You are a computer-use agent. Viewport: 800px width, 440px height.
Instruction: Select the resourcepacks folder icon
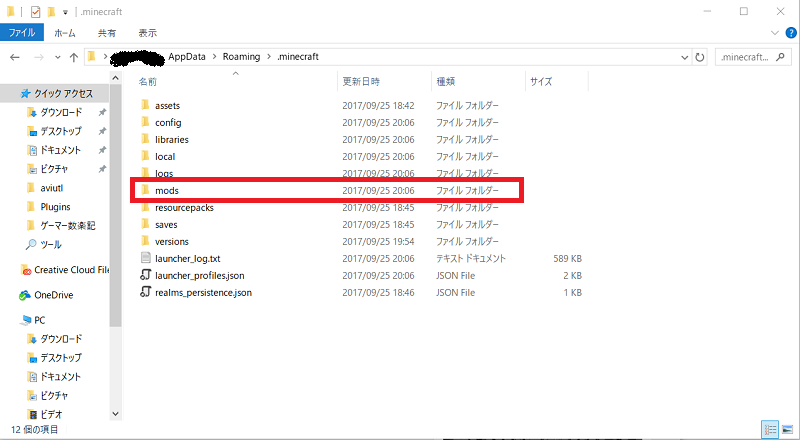145,207
